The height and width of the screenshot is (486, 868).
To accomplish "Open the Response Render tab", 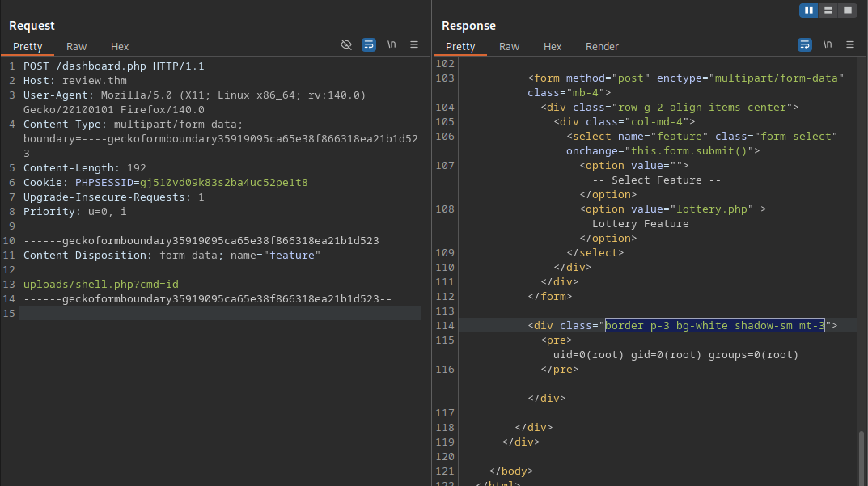I will [603, 46].
